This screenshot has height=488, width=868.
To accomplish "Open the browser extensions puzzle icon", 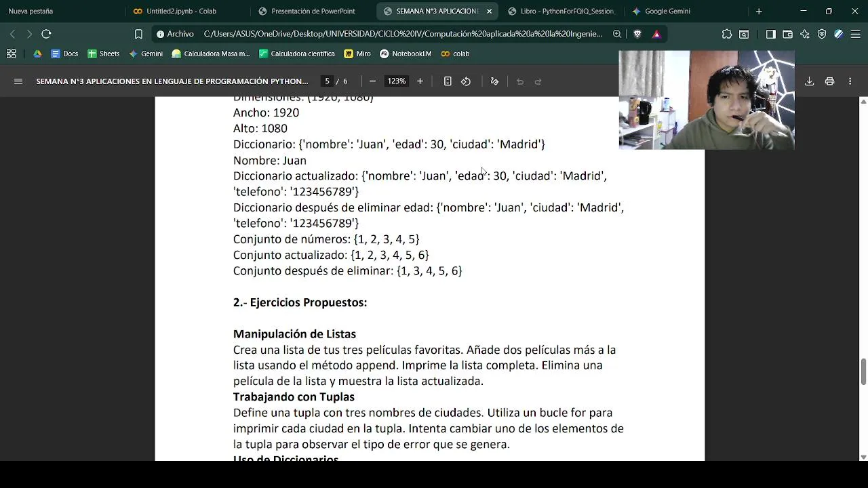I will coord(727,34).
